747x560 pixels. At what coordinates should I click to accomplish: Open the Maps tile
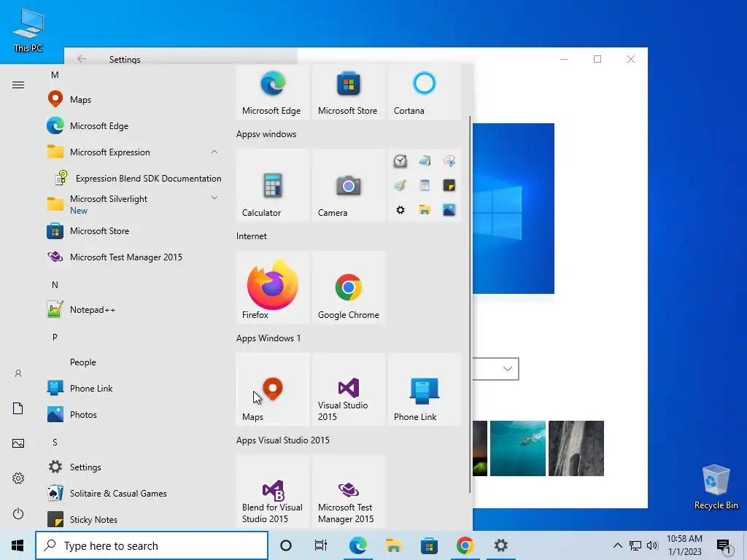pyautogui.click(x=273, y=389)
